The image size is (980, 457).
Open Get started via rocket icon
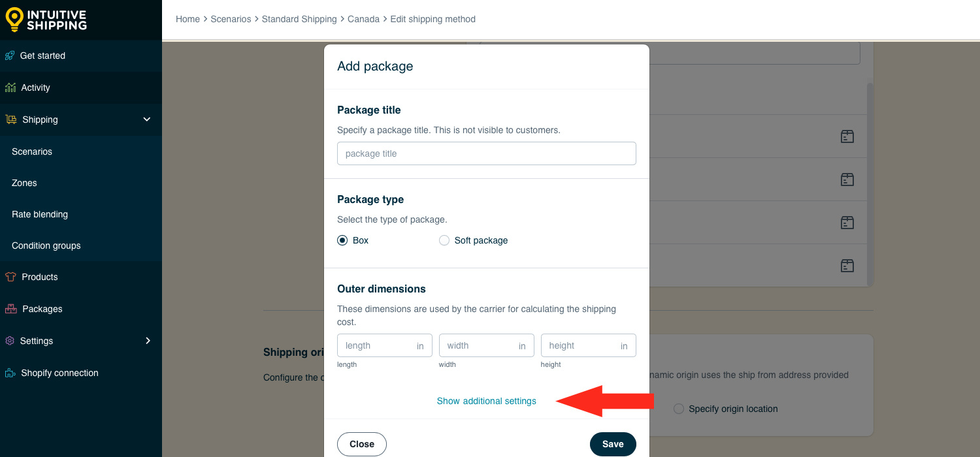click(10, 55)
